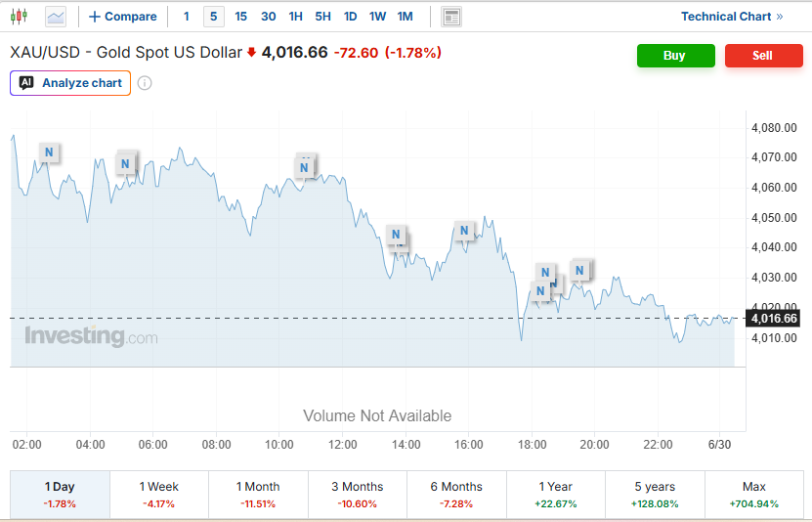The image size is (812, 522).
Task: Click the plus Compare button
Action: pyautogui.click(x=123, y=17)
